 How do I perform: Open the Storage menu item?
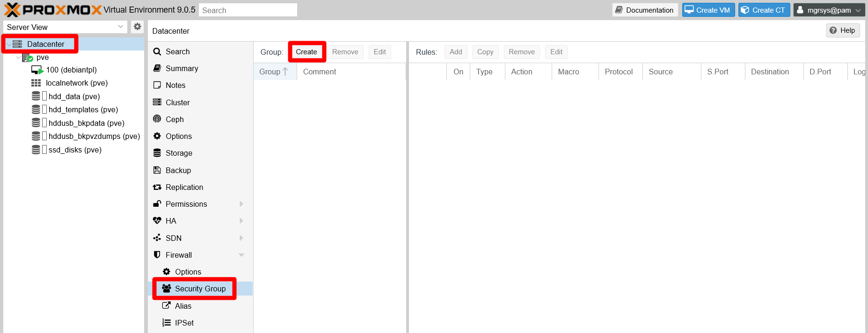179,153
